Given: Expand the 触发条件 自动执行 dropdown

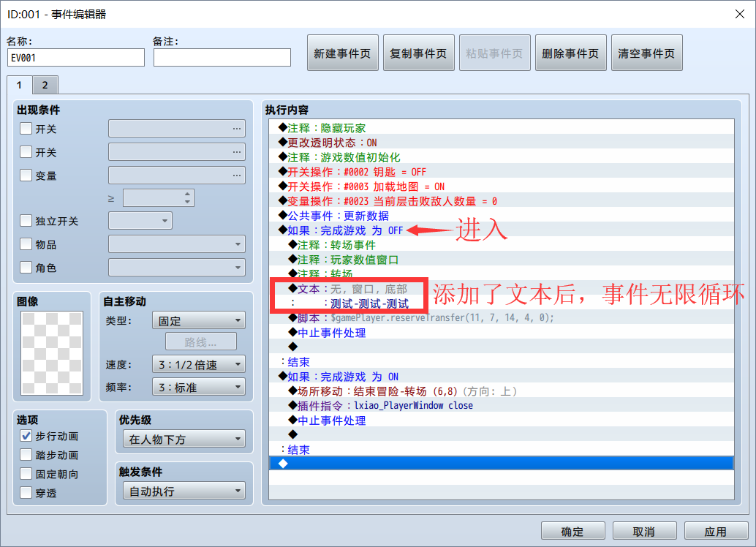Looking at the screenshot, I should coord(184,491).
